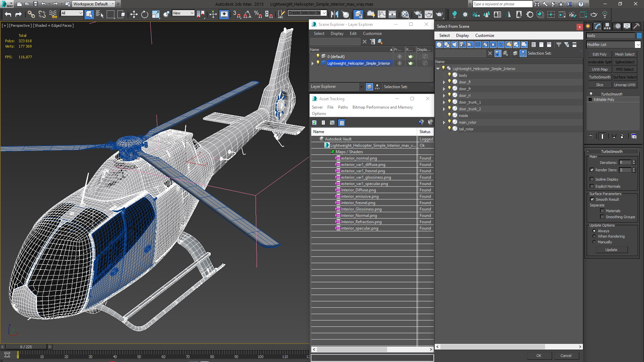Viewport: 644px width, 362px height.
Task: Open Customize menu in Scene Explorer
Action: tap(372, 34)
